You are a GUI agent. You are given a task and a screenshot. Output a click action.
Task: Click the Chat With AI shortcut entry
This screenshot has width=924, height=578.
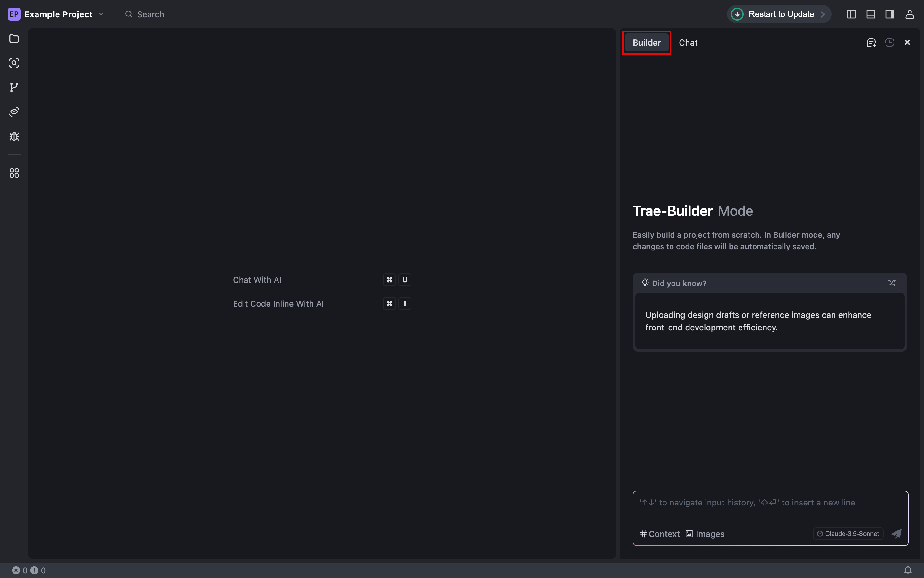point(321,280)
